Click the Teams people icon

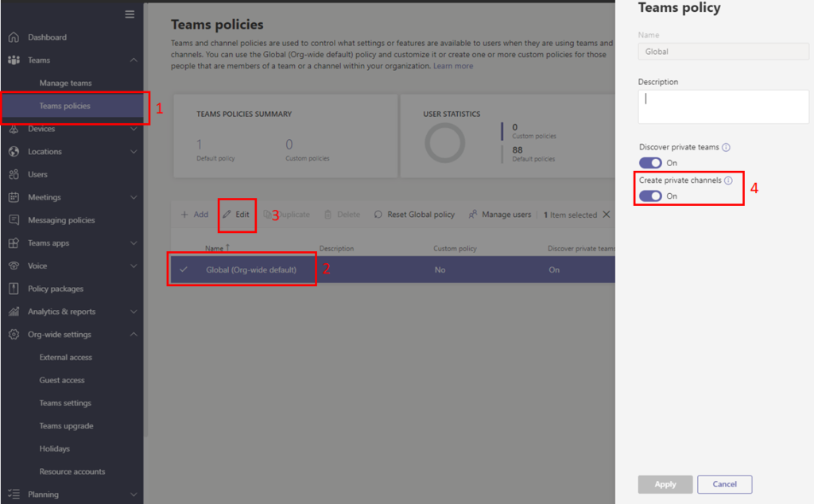point(14,60)
